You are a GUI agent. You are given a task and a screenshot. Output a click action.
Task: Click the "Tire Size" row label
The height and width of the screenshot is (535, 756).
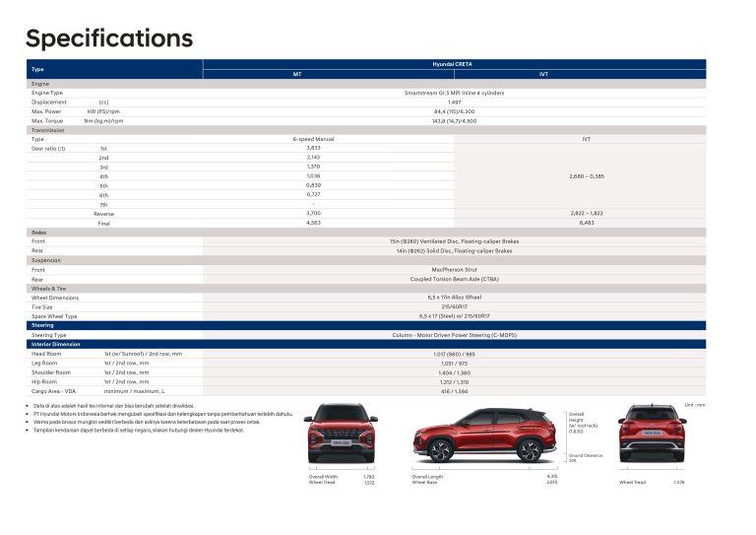42,307
